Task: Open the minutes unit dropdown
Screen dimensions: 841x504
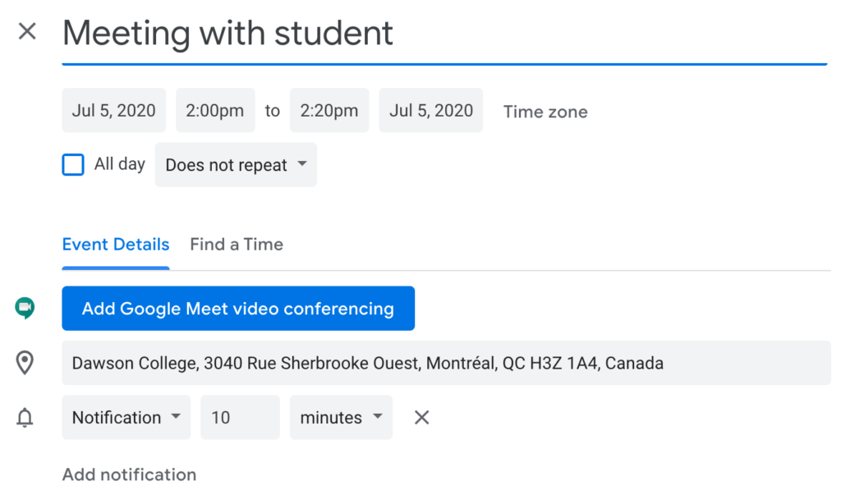Action: click(x=340, y=417)
